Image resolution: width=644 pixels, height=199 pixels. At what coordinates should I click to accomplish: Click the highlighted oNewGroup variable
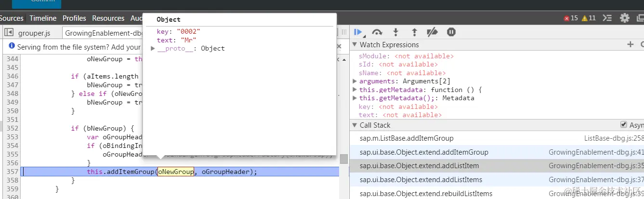176,172
